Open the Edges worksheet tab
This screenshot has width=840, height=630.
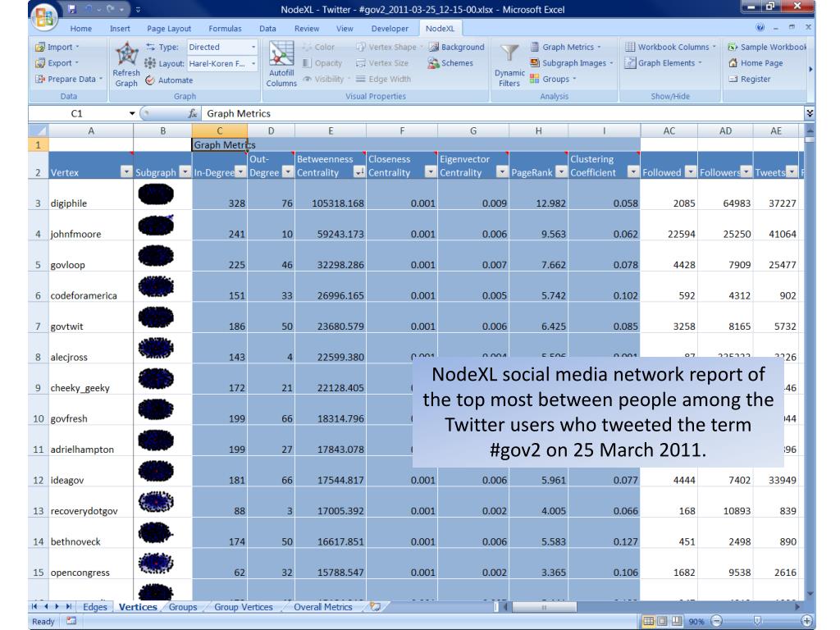click(x=95, y=607)
